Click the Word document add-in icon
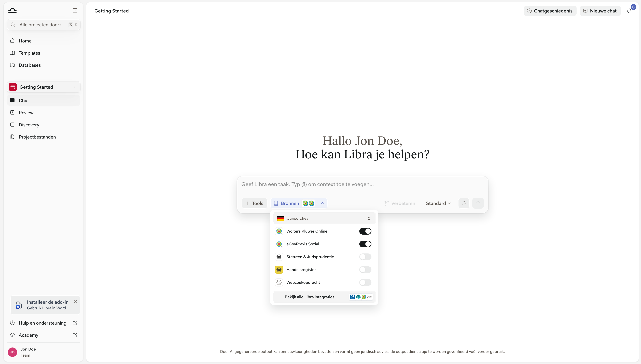Screen dimensions: 641x364 (x=19, y=305)
